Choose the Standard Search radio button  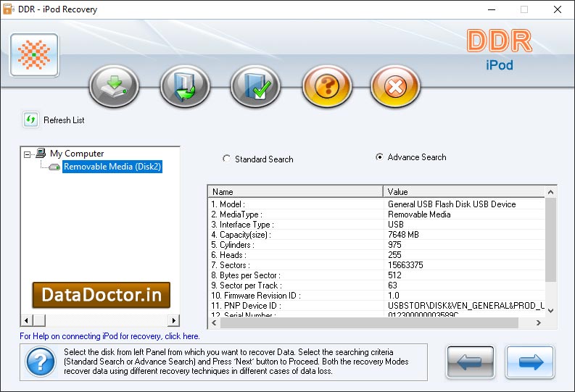[227, 159]
